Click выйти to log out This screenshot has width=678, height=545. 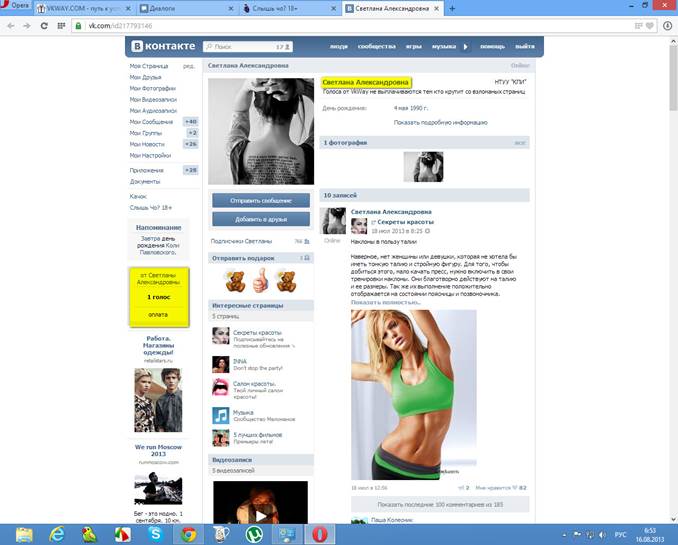pyautogui.click(x=524, y=46)
